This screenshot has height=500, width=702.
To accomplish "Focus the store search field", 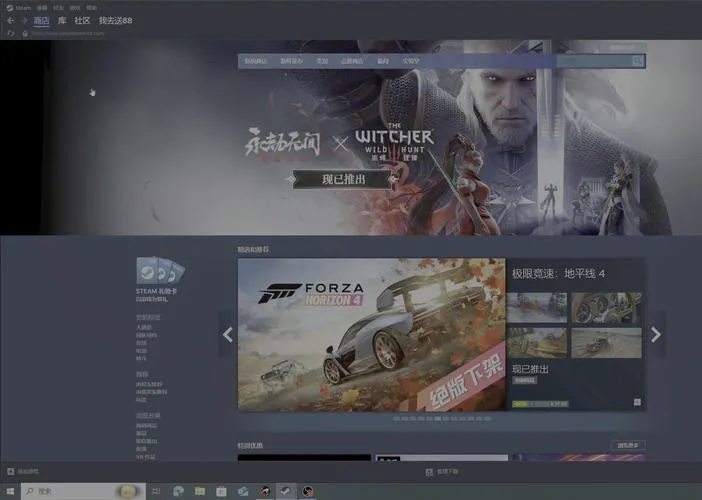I will [x=595, y=61].
